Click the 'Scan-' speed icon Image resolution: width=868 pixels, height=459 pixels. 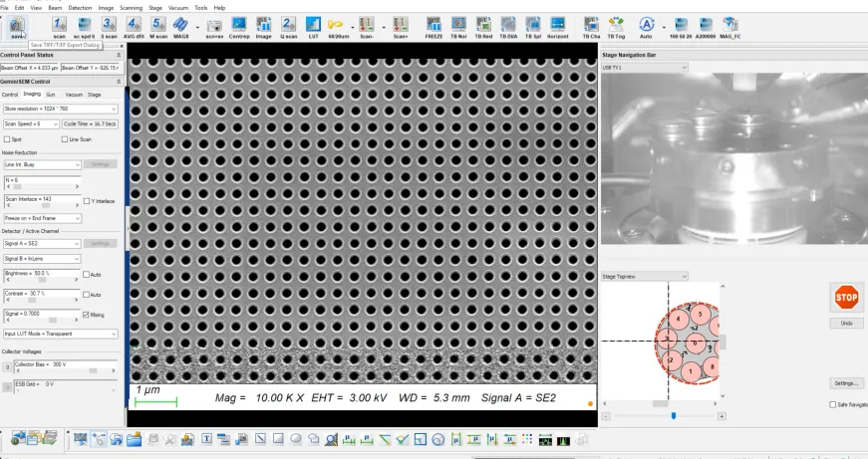(367, 27)
